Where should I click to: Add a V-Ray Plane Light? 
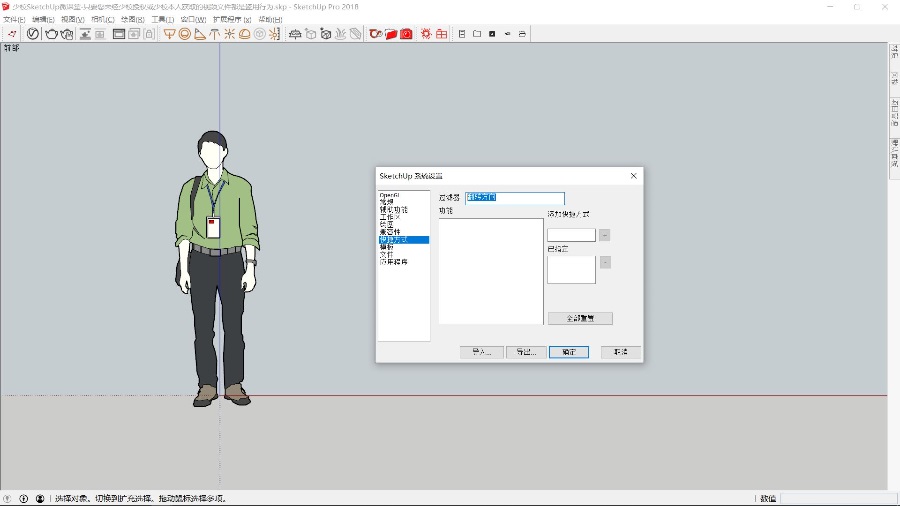click(x=169, y=34)
